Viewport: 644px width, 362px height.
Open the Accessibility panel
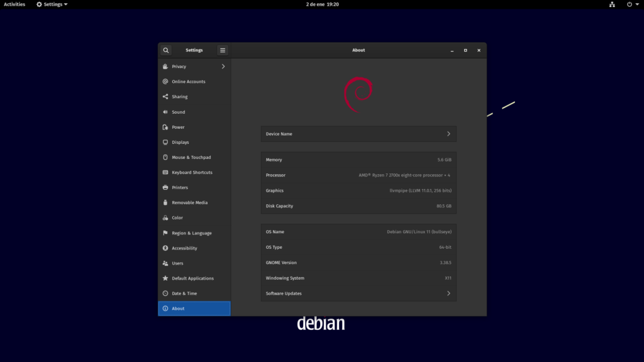(194, 248)
